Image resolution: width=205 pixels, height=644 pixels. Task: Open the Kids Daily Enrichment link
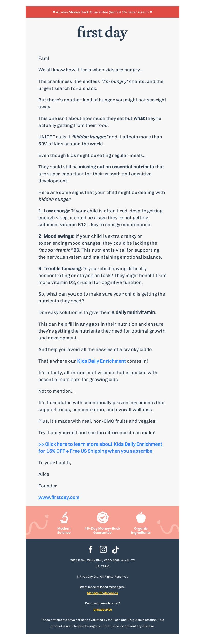(x=101, y=361)
